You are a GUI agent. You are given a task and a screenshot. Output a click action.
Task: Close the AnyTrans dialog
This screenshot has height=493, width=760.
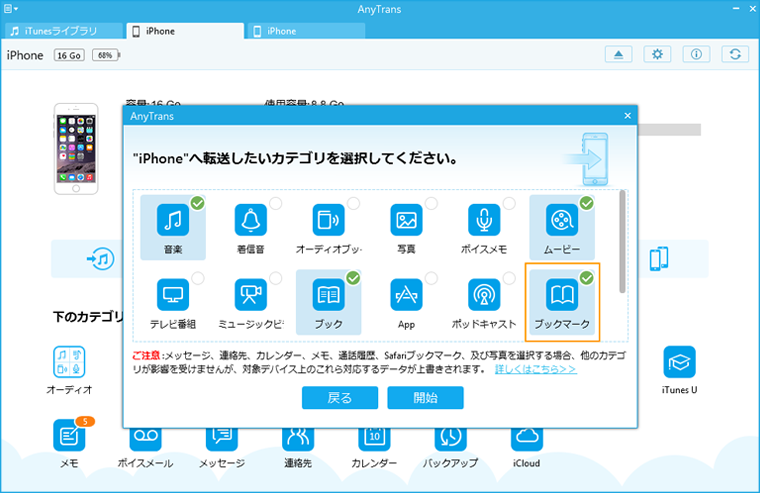coord(627,115)
